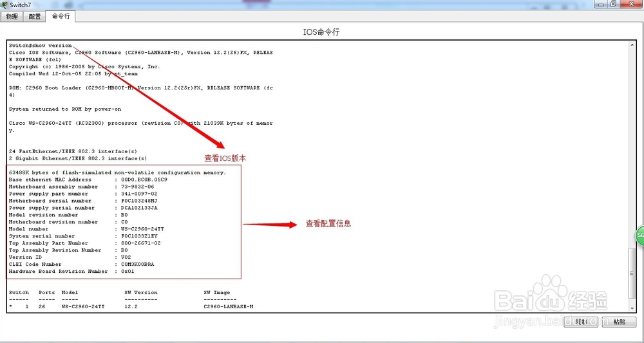This screenshot has width=644, height=343.
Task: Click Motherboard assembly number 73-9832-06
Action: click(138, 187)
